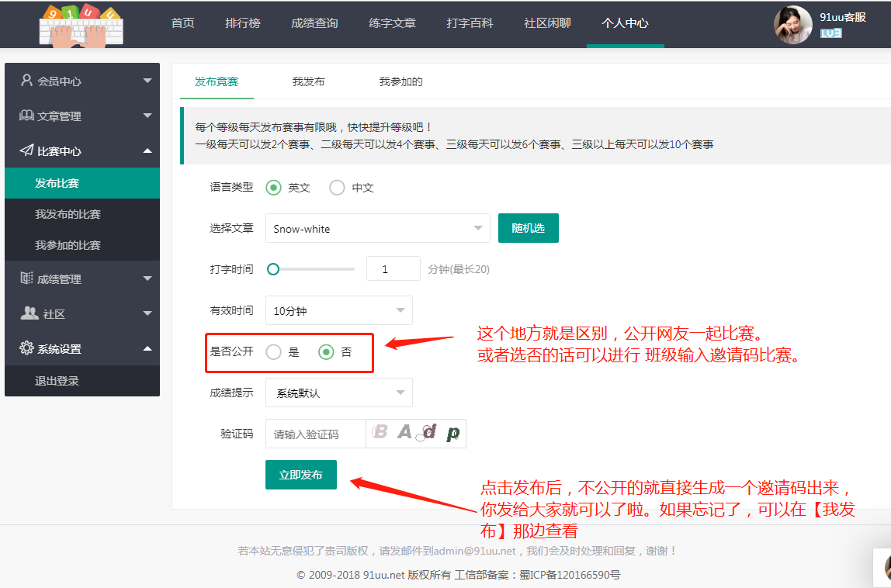Open the 选择文章 Snow-white dropdown
This screenshot has width=891, height=588.
(x=378, y=228)
